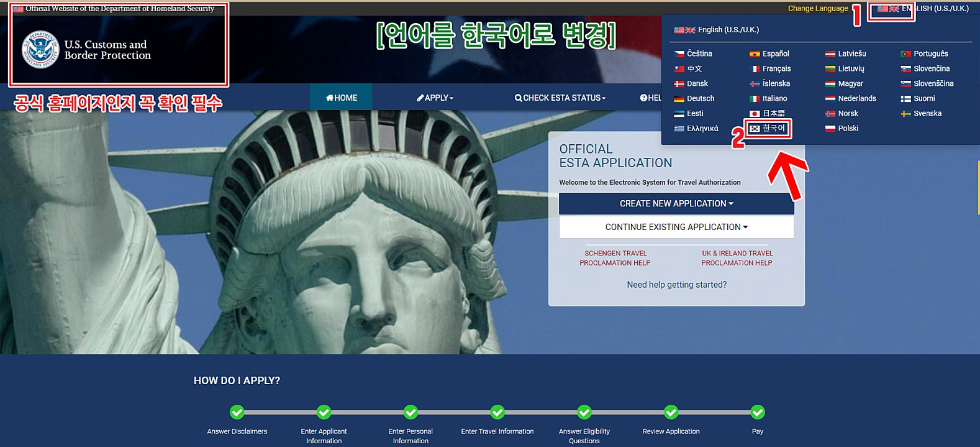This screenshot has width=980, height=447.
Task: Click the Pay step checkmark
Action: point(758,412)
